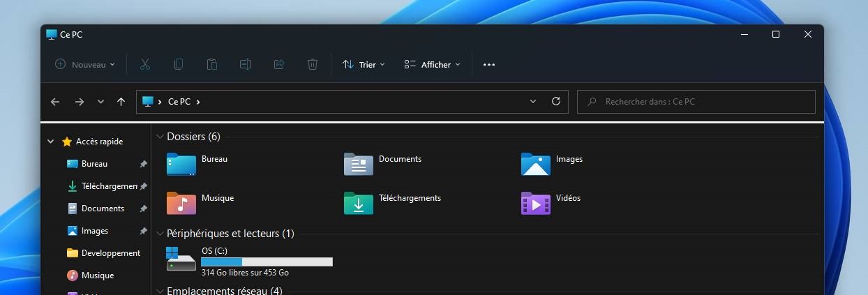
Task: Select the Bureau folder icon
Action: (x=181, y=164)
